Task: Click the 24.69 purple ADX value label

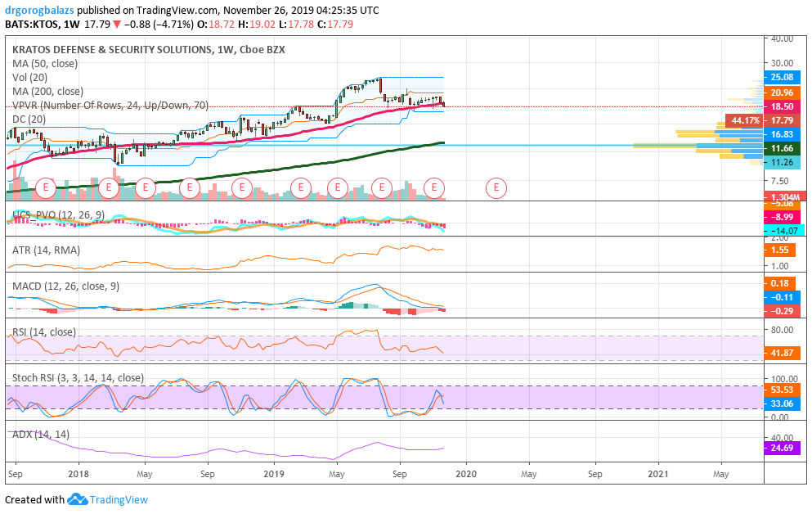Action: [x=782, y=448]
